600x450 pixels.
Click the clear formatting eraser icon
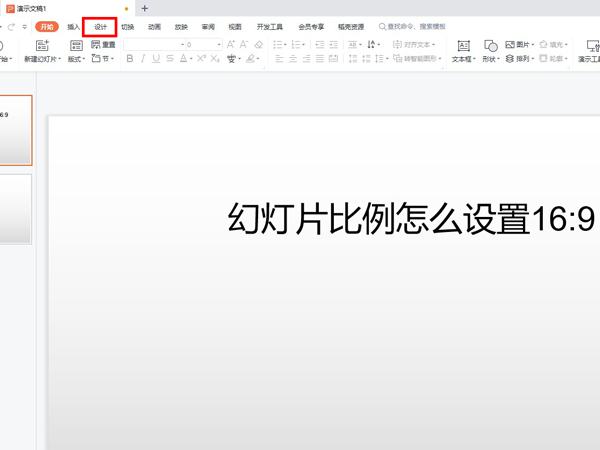[x=259, y=45]
